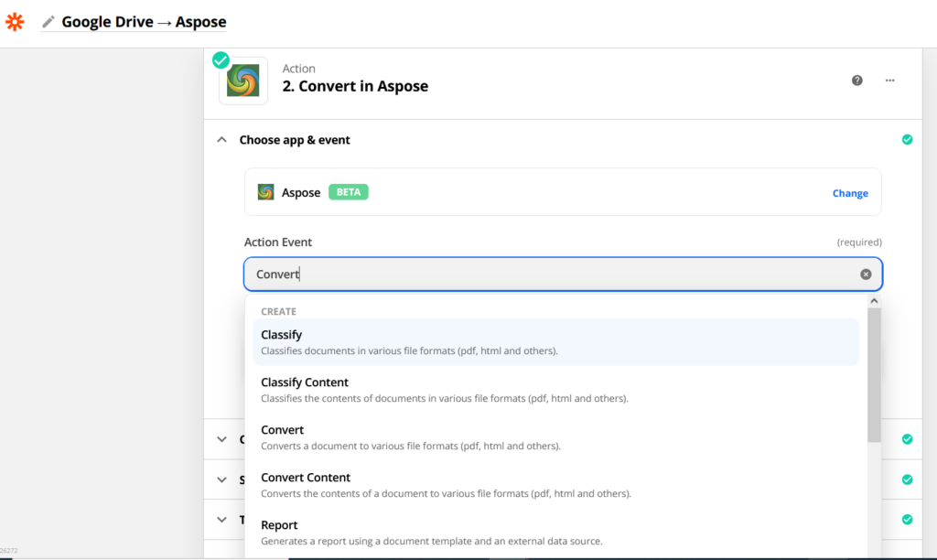Click the small Aspose app icon
The height and width of the screenshot is (560, 937).
coord(266,193)
